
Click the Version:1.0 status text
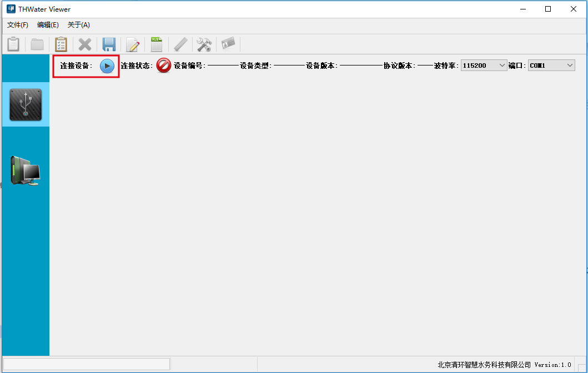[553, 365]
